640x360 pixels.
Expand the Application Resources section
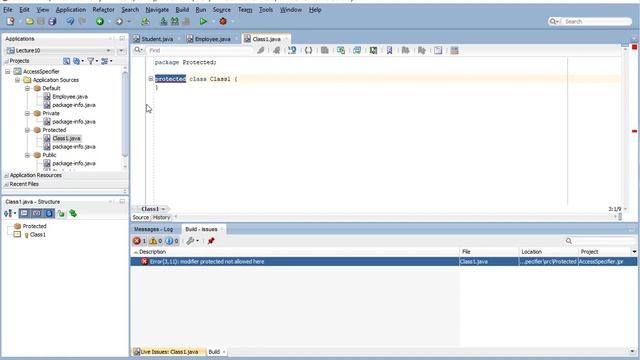tap(6, 175)
